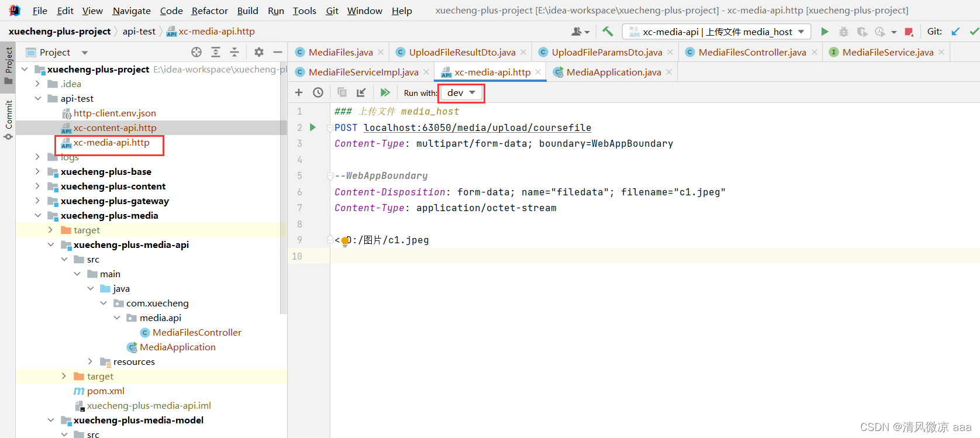This screenshot has height=438, width=980.
Task: Update project from Git arrow icon
Action: [955, 32]
